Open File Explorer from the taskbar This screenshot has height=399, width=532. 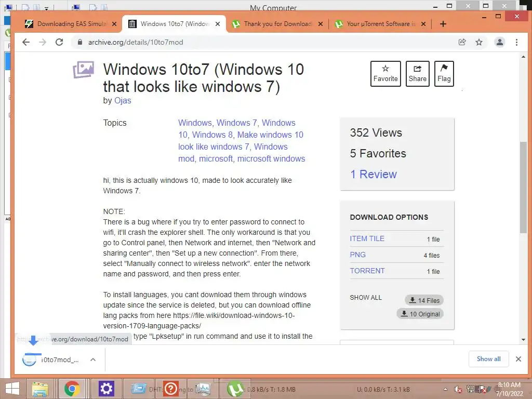(39, 389)
